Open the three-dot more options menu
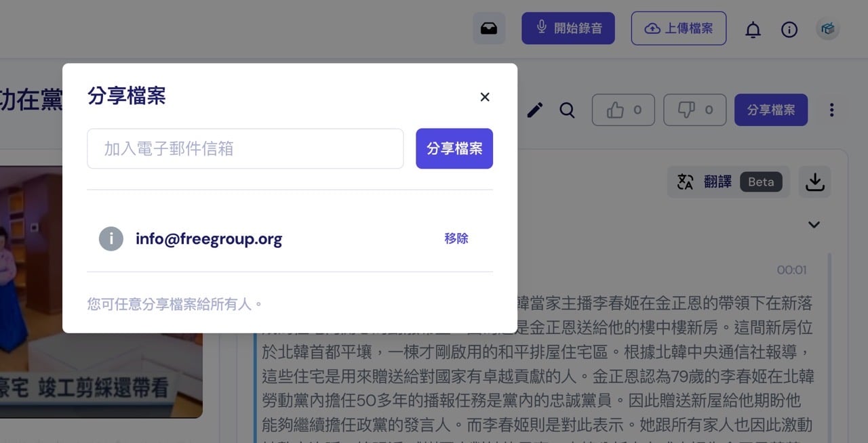Image resolution: width=868 pixels, height=443 pixels. click(832, 110)
